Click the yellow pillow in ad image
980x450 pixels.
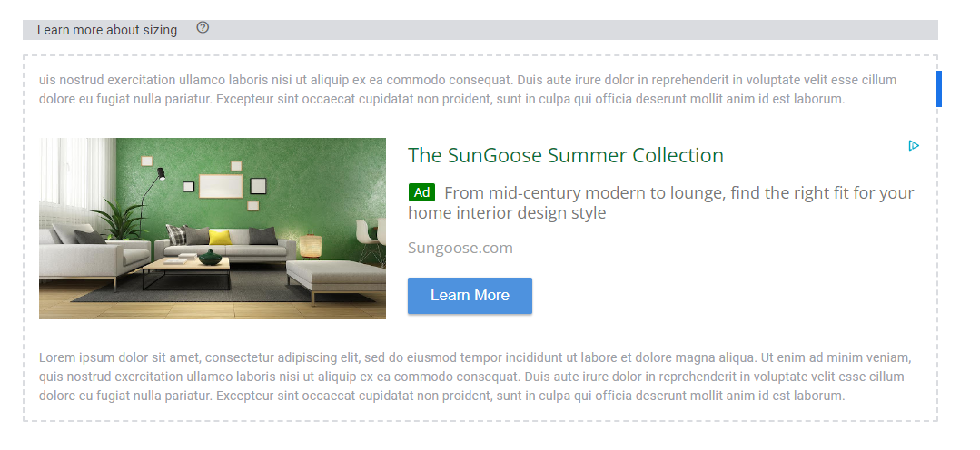click(220, 237)
